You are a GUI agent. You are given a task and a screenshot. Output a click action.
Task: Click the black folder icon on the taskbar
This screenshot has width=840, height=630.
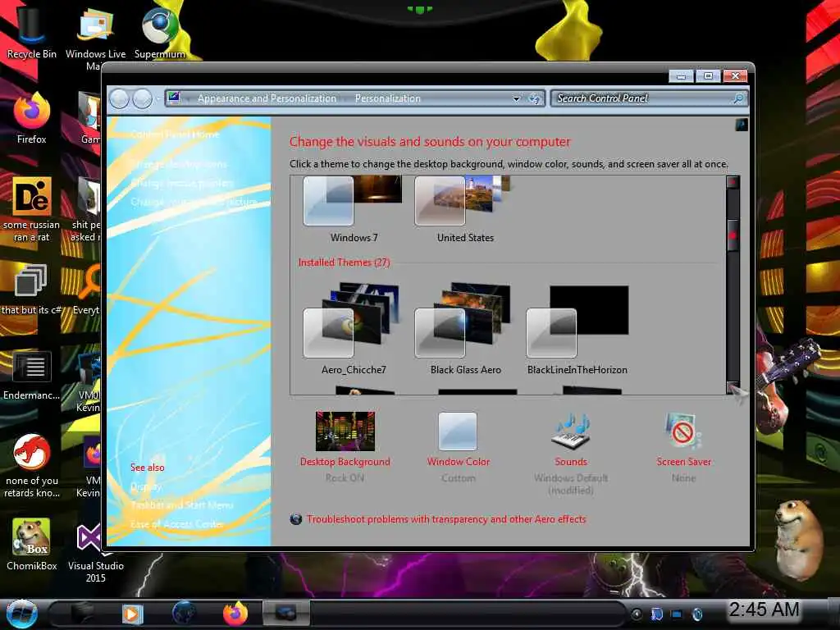click(x=82, y=613)
